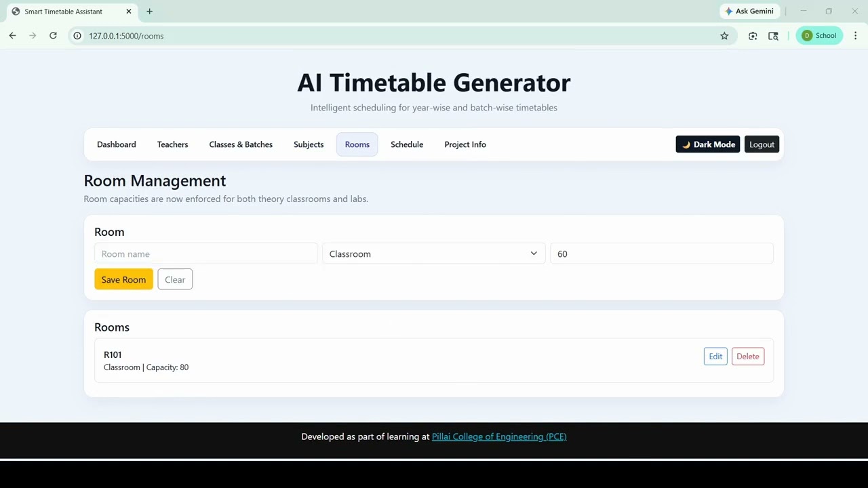
Task: Minimize the browser window
Action: point(804,12)
